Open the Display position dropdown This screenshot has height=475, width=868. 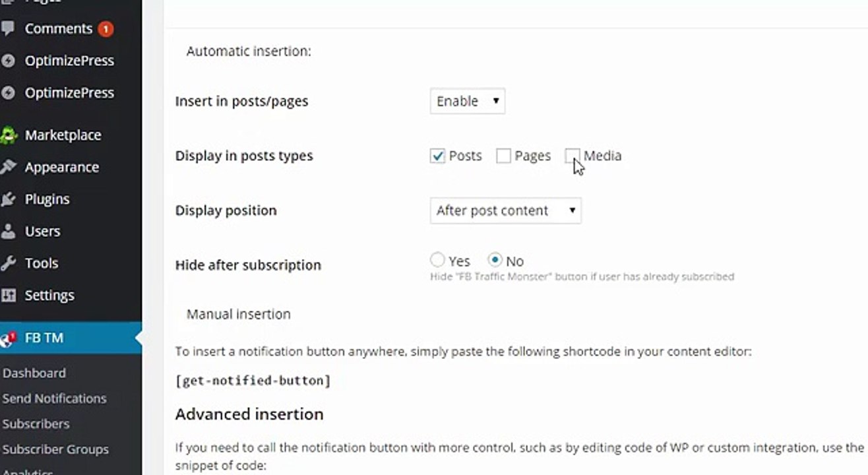(x=505, y=210)
